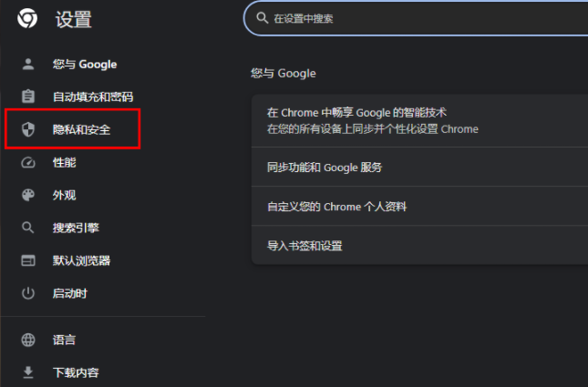Click the shield icon for 隐私和安全
Screen dimensions: 588x387
(x=28, y=129)
